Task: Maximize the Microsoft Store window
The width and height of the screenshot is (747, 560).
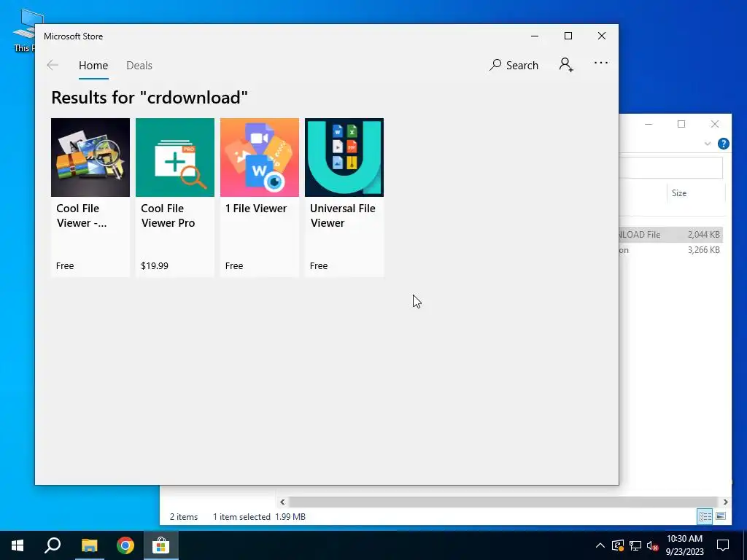Action: pyautogui.click(x=568, y=36)
